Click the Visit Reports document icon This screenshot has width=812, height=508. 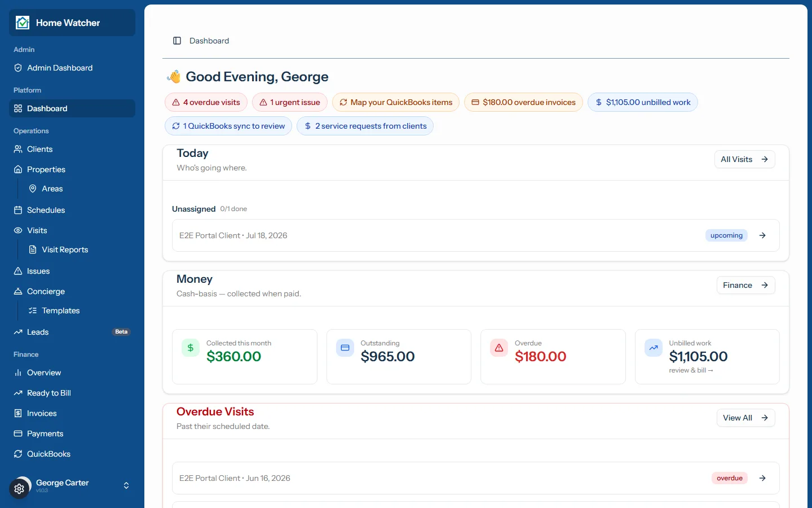[x=33, y=249]
